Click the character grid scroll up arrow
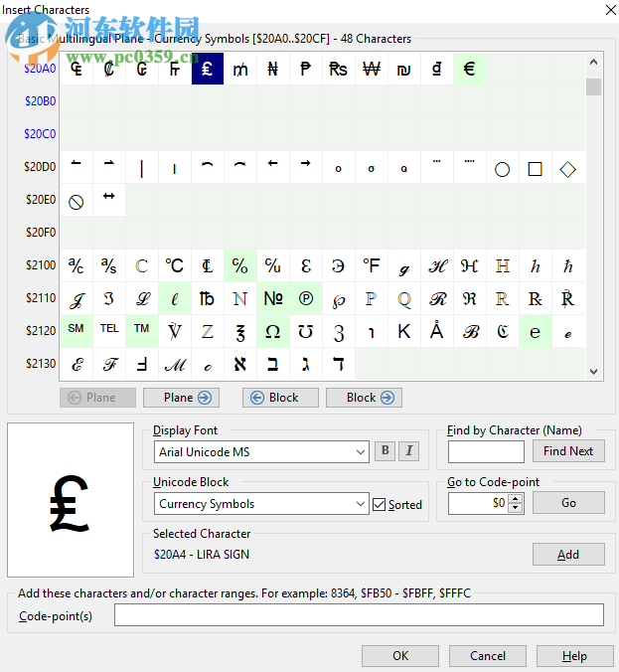Image resolution: width=619 pixels, height=672 pixels. [x=594, y=63]
